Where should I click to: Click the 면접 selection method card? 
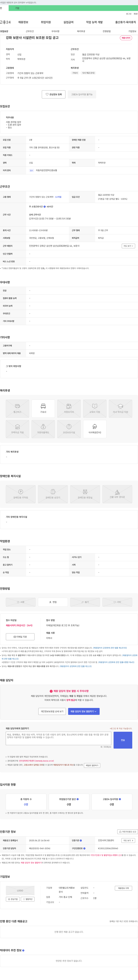(x=53, y=602)
